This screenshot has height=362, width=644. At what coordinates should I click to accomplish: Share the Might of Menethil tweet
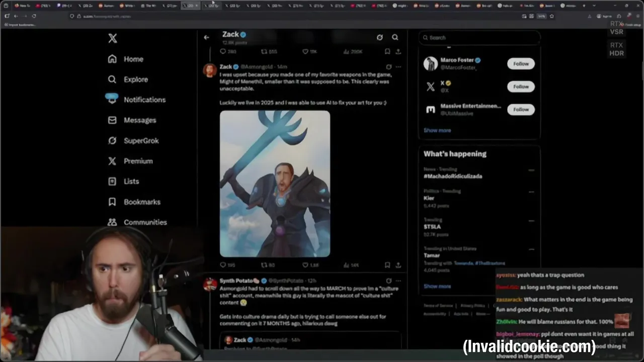tap(398, 265)
